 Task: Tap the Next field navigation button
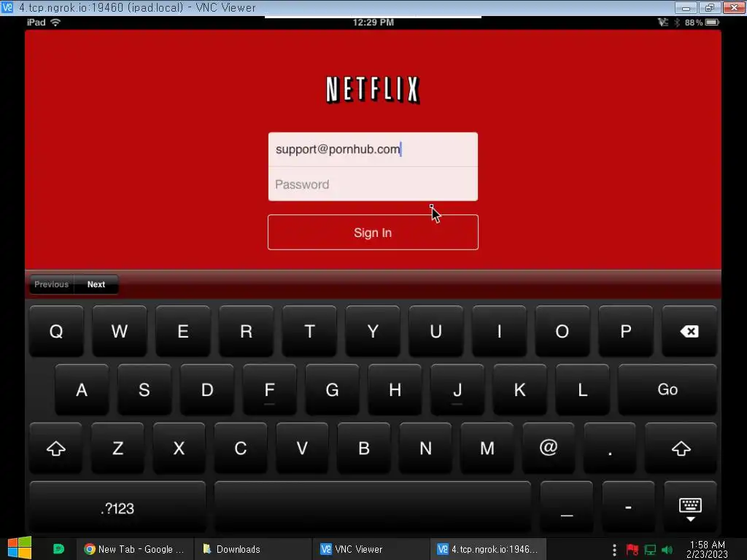point(96,284)
